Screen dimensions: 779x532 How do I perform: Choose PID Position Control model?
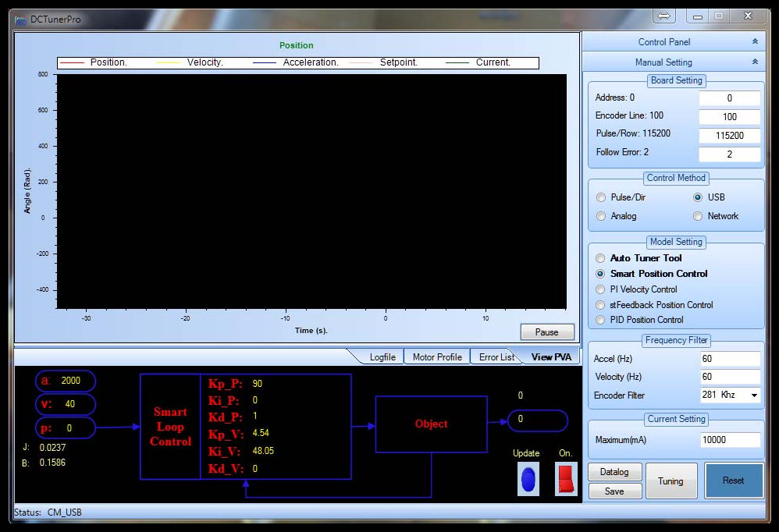(601, 320)
